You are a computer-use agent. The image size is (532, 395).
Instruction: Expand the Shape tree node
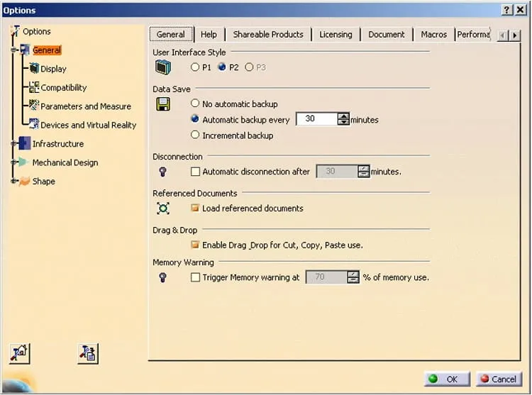pos(13,181)
